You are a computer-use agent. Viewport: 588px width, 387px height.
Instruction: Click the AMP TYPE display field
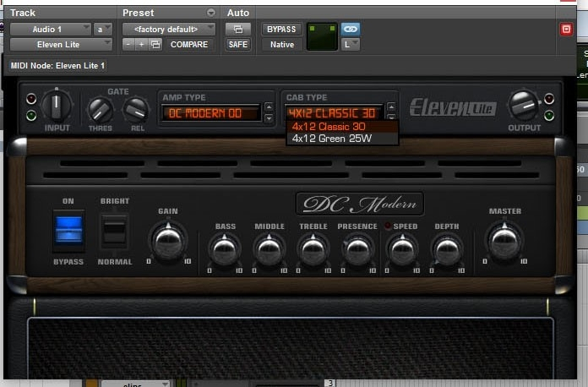(212, 112)
